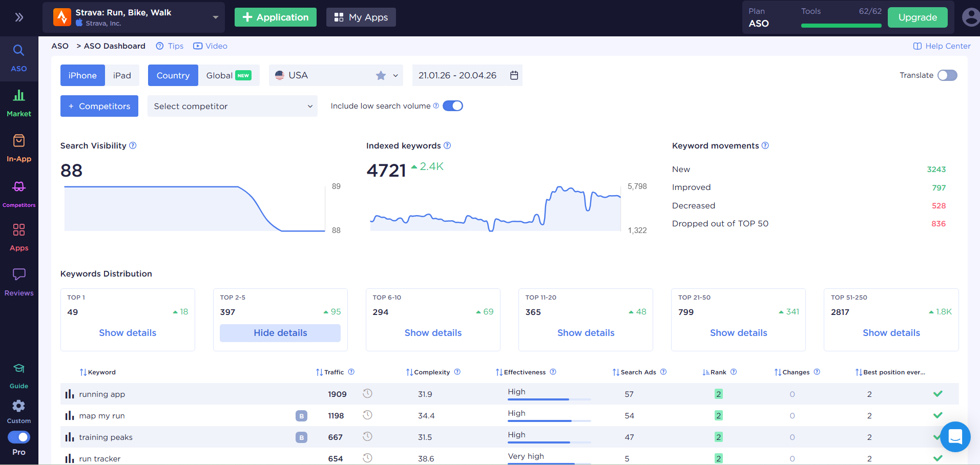The image size is (980, 465).
Task: Open the Select competitor dropdown
Action: [x=233, y=106]
